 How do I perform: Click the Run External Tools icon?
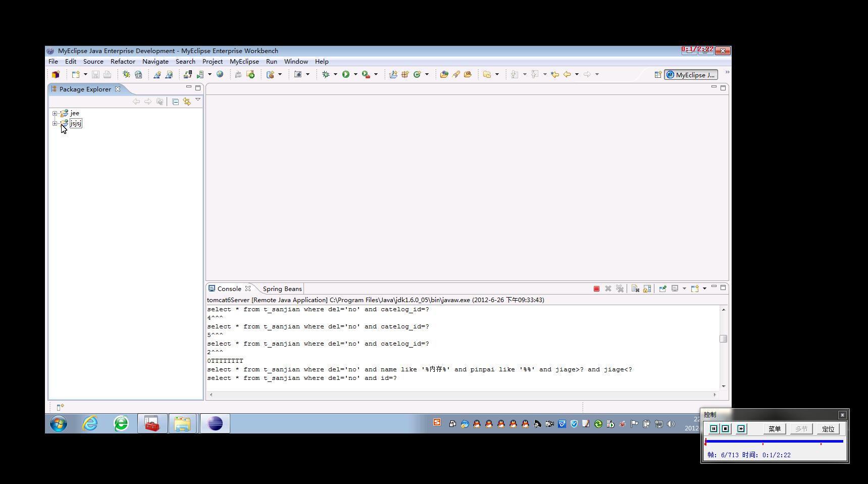pyautogui.click(x=366, y=74)
